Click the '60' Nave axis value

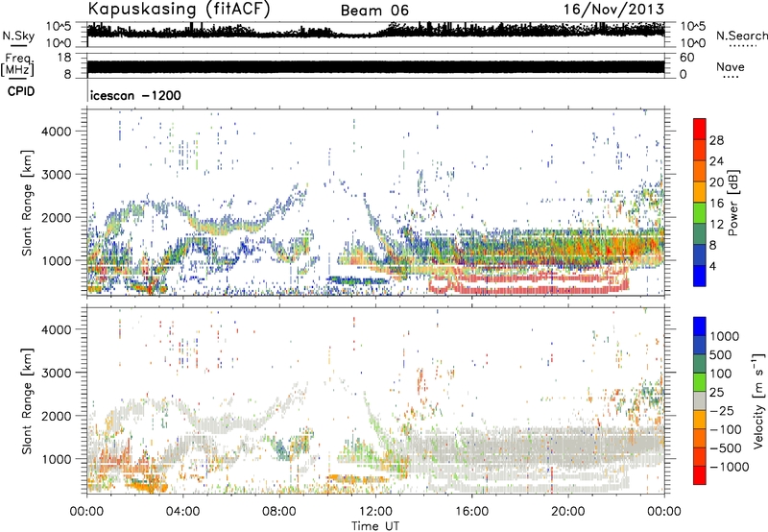(x=686, y=58)
